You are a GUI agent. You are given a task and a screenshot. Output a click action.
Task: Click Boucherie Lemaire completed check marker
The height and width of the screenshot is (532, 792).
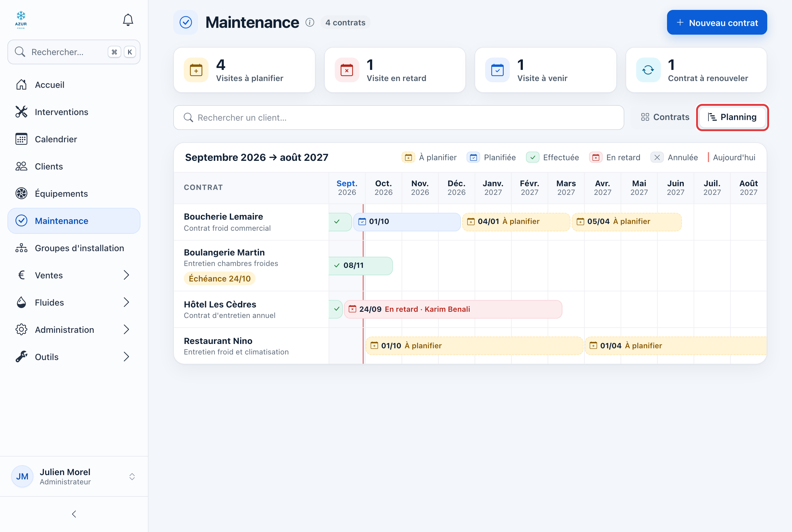coord(340,221)
